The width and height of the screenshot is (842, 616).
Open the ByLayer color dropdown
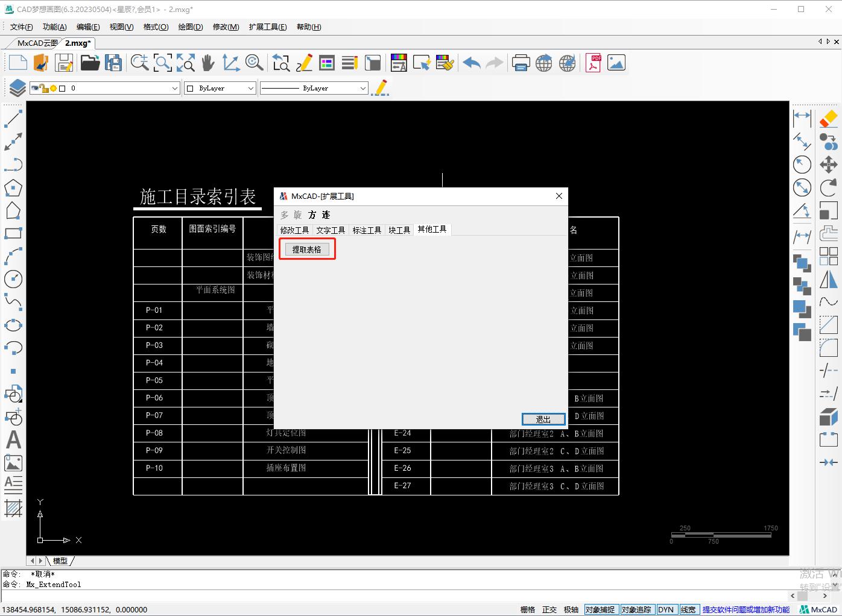tap(250, 88)
